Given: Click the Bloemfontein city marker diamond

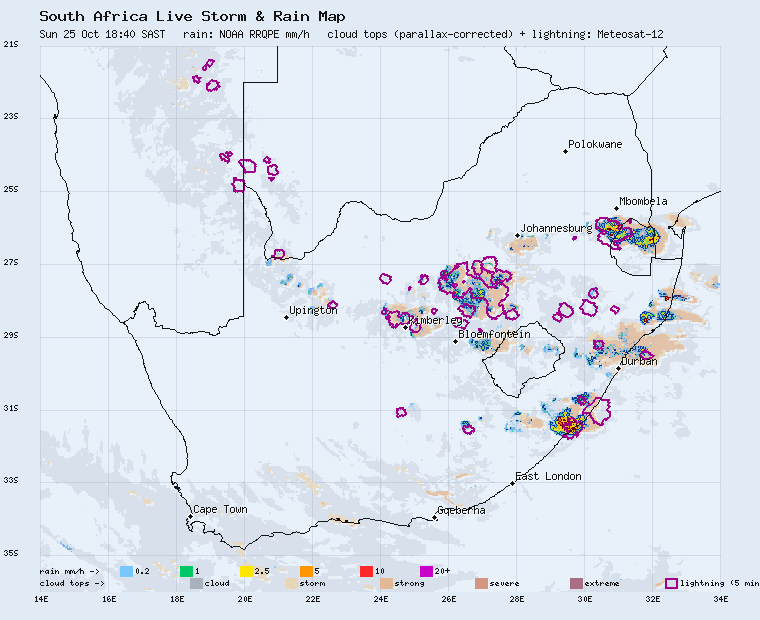Looking at the screenshot, I should 456,341.
